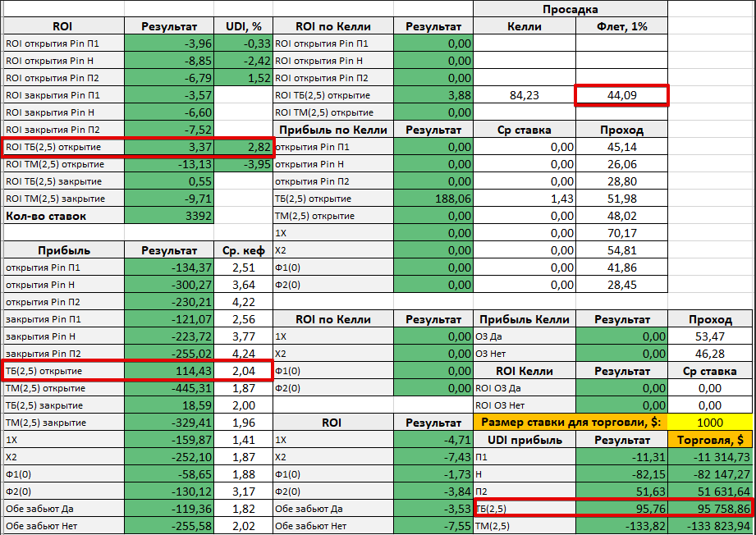Select the profit cell -255,58
Viewport: 756px width, 535px height.
click(169, 526)
